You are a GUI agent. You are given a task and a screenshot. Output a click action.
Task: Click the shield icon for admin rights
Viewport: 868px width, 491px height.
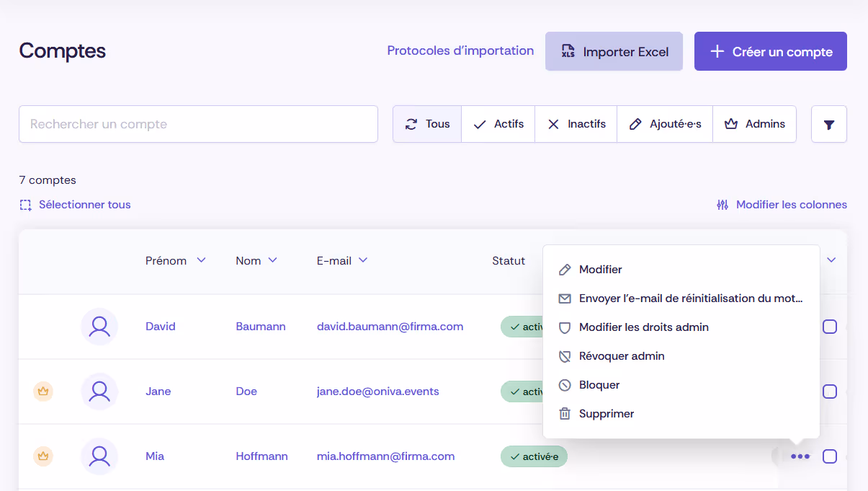pos(565,327)
